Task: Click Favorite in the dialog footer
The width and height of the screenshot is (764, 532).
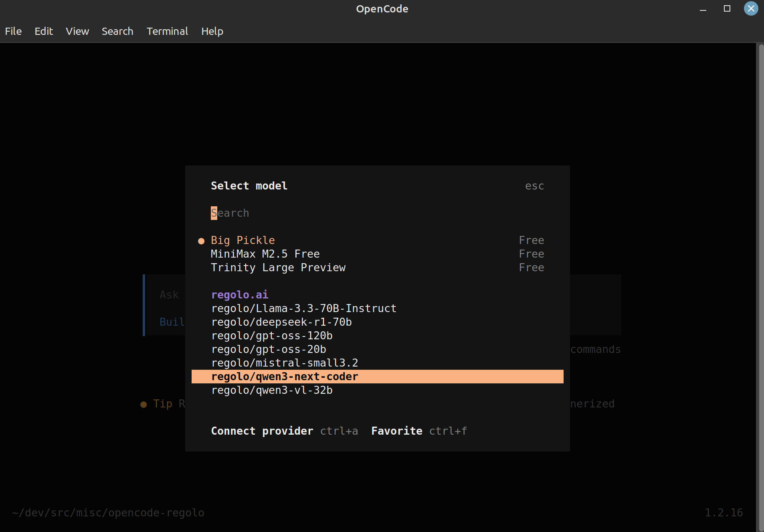Action: click(396, 431)
